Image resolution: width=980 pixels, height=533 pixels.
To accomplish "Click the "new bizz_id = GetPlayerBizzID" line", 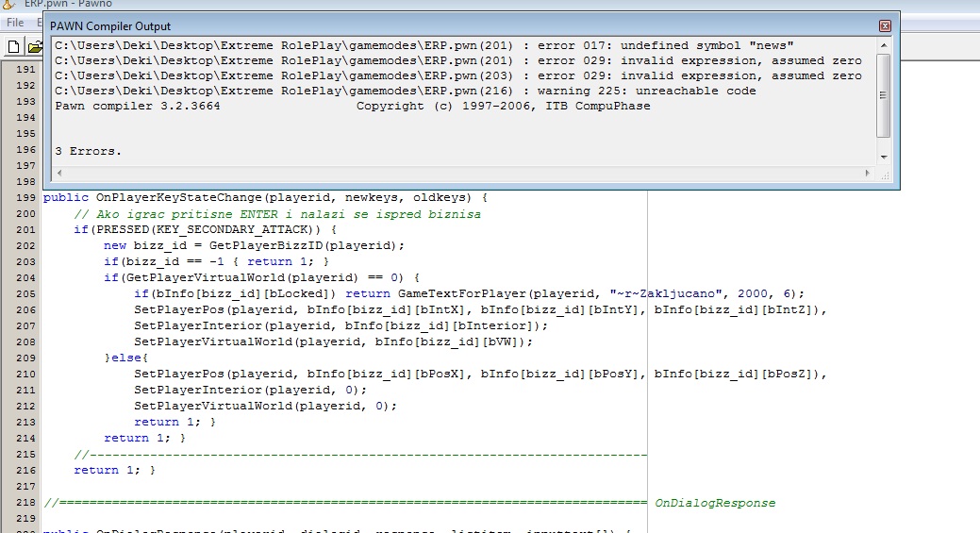I will [255, 245].
